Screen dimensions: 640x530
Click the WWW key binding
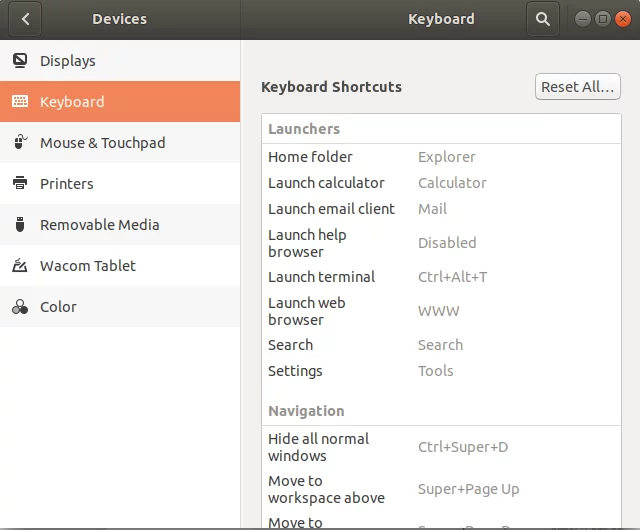coord(438,311)
